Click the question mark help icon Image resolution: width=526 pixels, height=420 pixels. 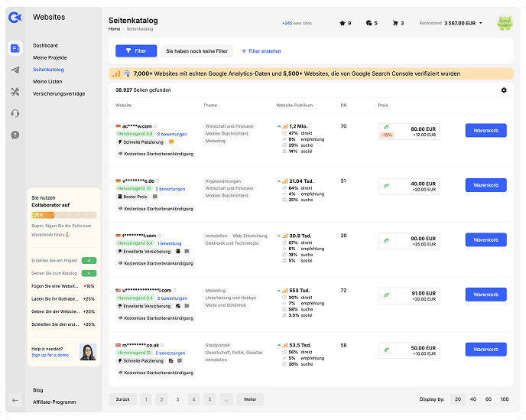(15, 135)
